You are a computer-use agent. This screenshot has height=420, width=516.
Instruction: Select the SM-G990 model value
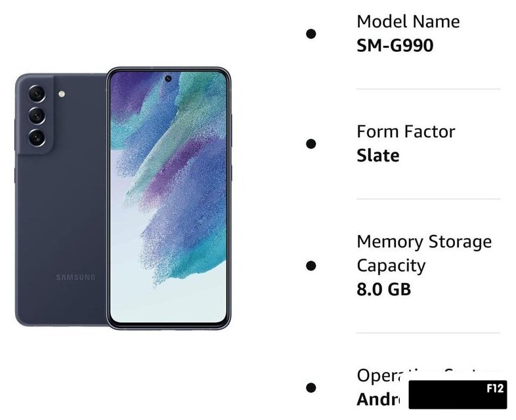395,45
